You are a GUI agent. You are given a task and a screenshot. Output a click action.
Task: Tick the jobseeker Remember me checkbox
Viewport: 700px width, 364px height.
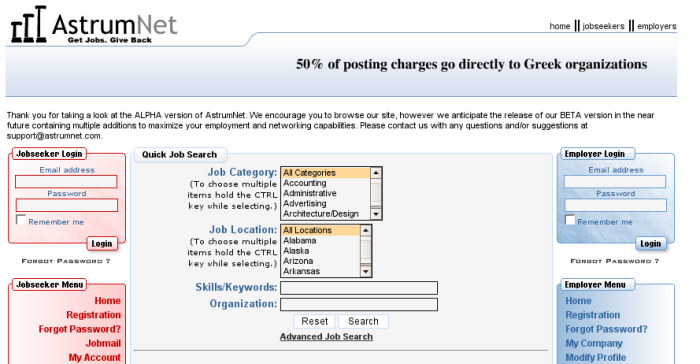click(21, 219)
